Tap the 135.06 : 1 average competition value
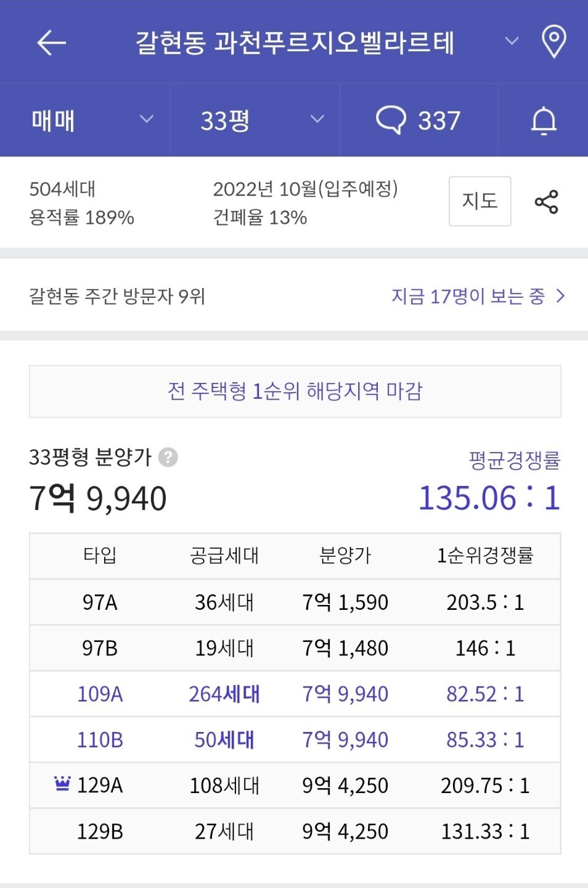 click(x=489, y=498)
